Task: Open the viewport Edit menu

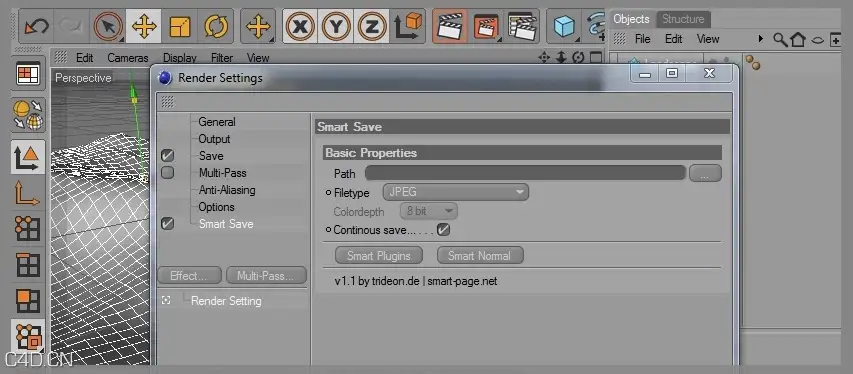Action: pyautogui.click(x=84, y=58)
